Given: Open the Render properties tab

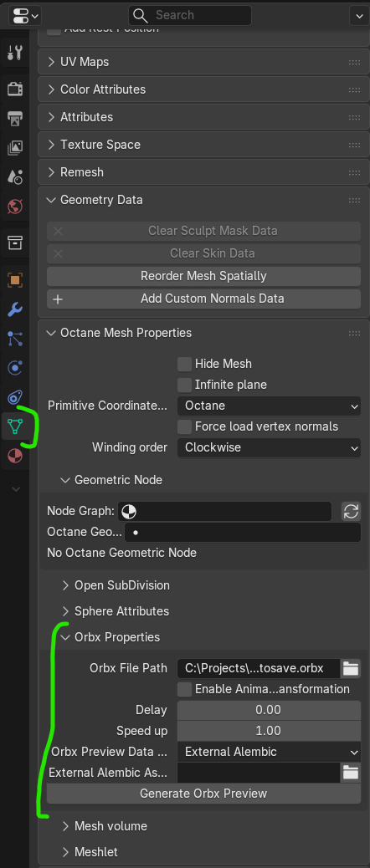Looking at the screenshot, I should pos(15,89).
